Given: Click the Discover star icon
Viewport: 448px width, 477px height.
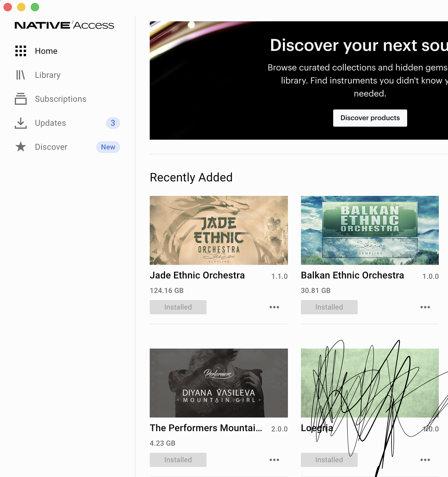Looking at the screenshot, I should tap(21, 147).
